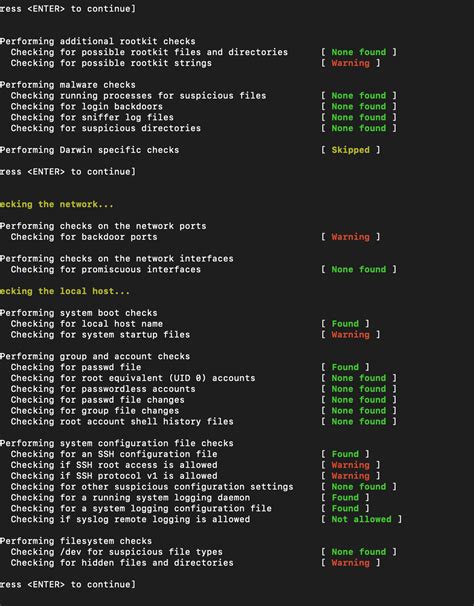
Task: Click the green 'Not allowed' status
Action: [361, 519]
